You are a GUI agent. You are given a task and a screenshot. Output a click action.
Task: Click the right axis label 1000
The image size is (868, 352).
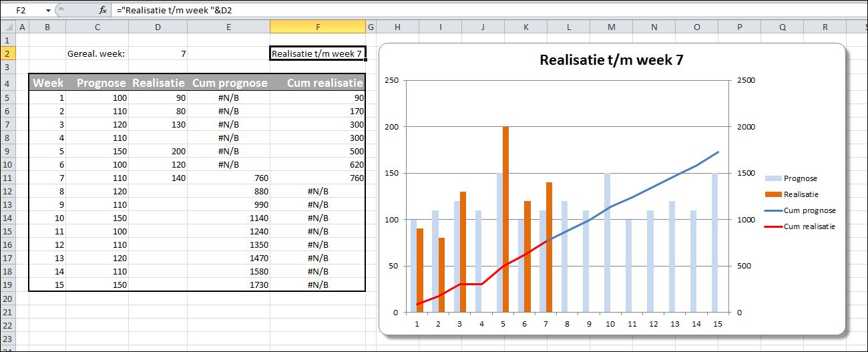(746, 219)
